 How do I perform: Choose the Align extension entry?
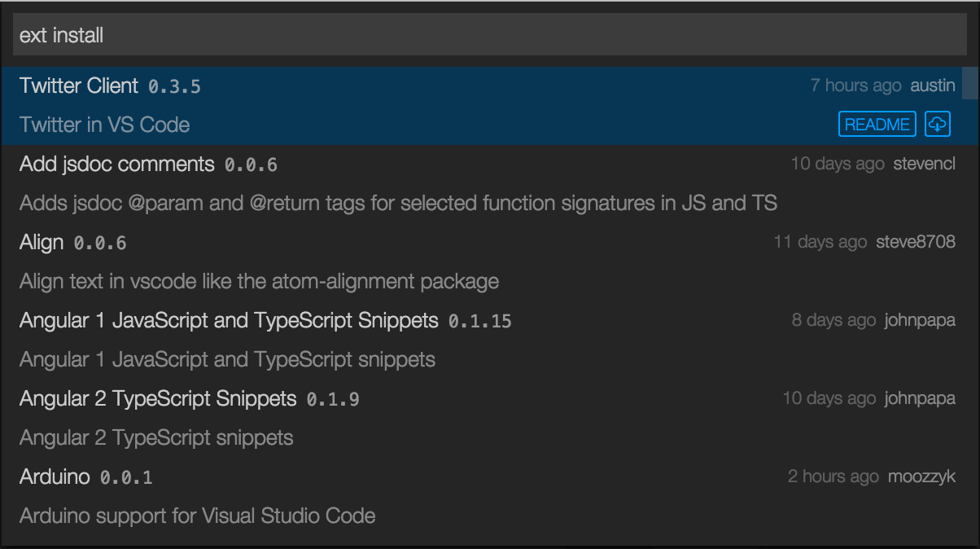pos(482,261)
